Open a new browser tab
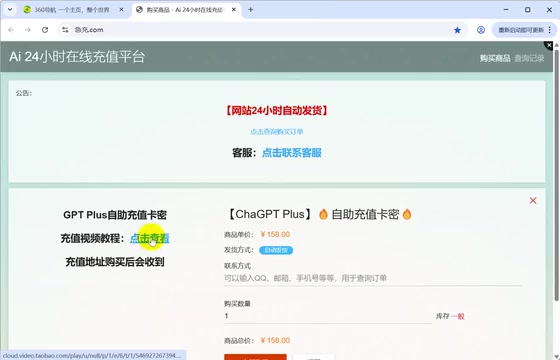This screenshot has height=360, width=560. click(251, 10)
